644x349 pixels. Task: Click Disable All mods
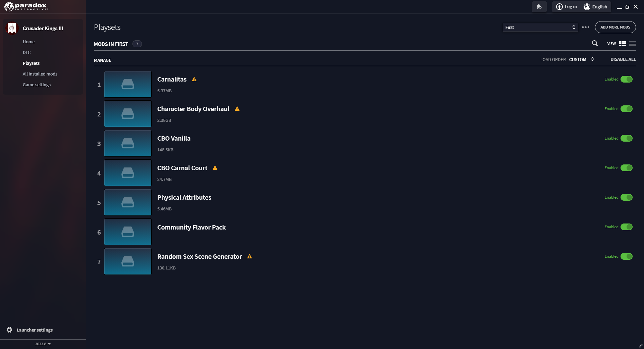point(623,59)
